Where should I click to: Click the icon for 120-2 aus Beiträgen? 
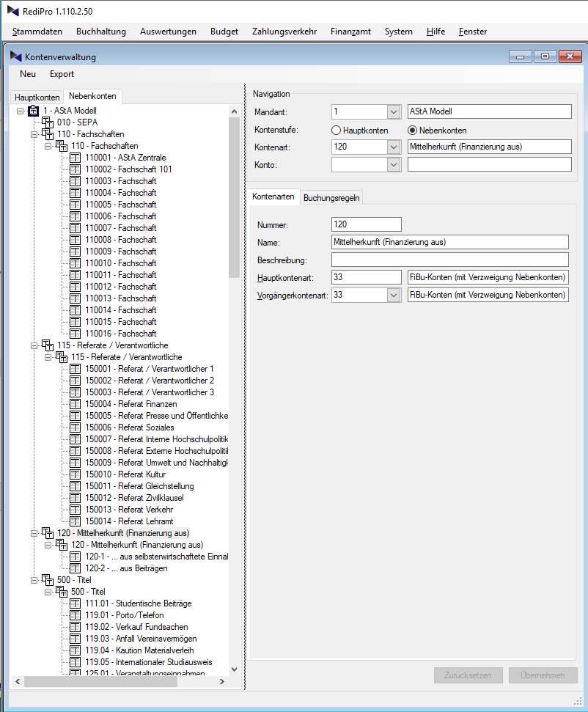pos(76,568)
